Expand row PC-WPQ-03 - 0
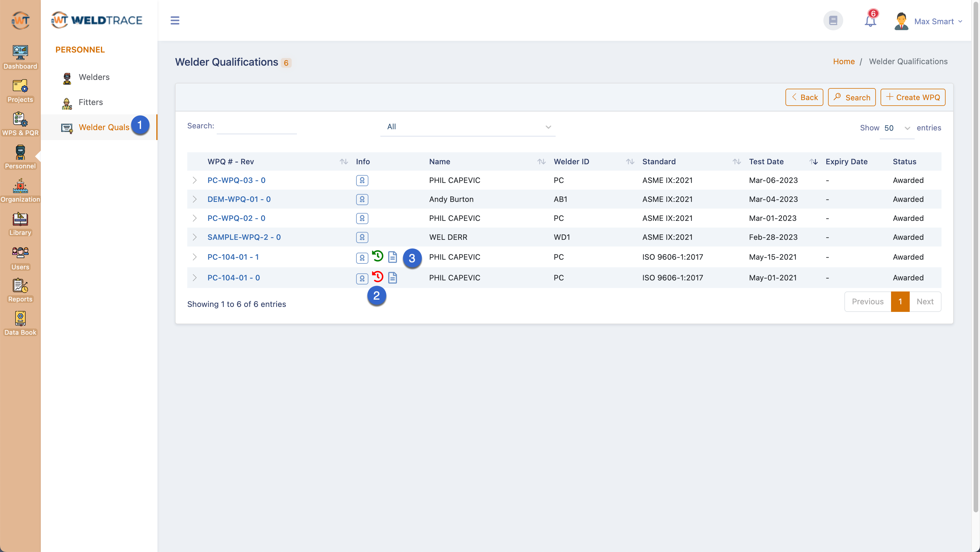 pos(195,180)
